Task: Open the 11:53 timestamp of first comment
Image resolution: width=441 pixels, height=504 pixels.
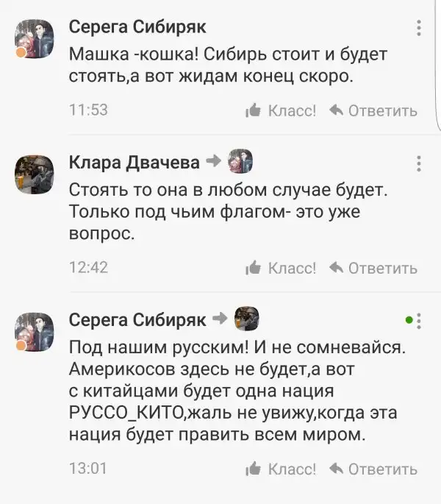Action: click(x=87, y=110)
